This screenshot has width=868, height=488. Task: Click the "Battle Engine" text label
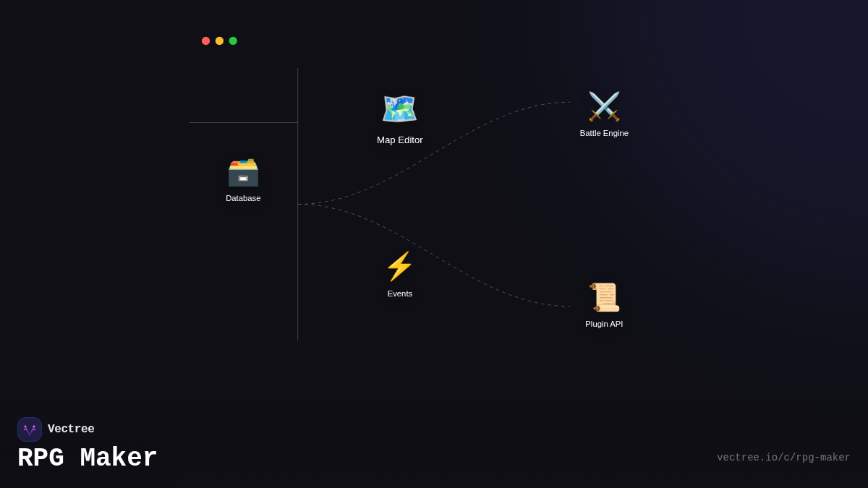tap(604, 133)
